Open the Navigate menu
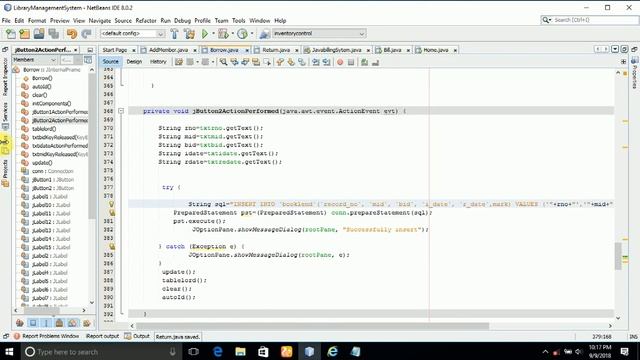The height and width of the screenshot is (360, 640). coord(100,20)
